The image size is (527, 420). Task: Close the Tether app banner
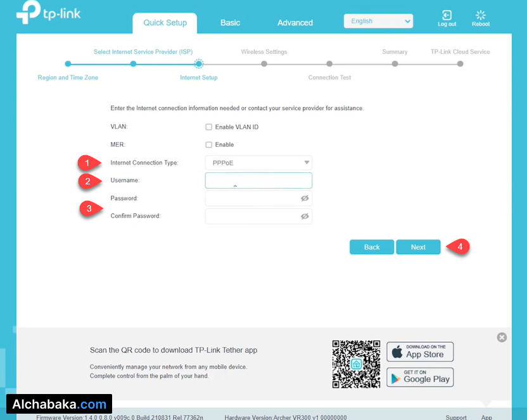tap(502, 338)
